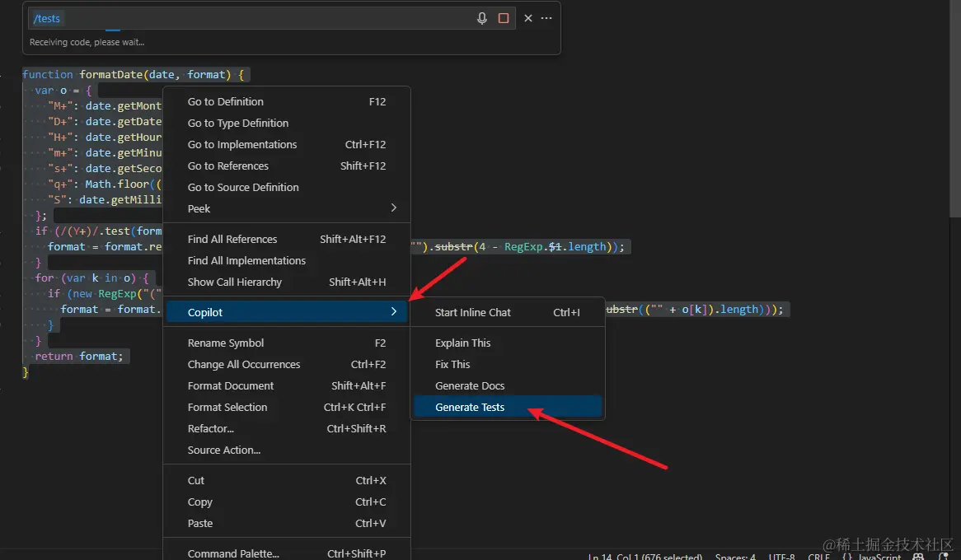Screen dimensions: 961x560
Task: Select Copy from context menu
Action: pyautogui.click(x=287, y=502)
